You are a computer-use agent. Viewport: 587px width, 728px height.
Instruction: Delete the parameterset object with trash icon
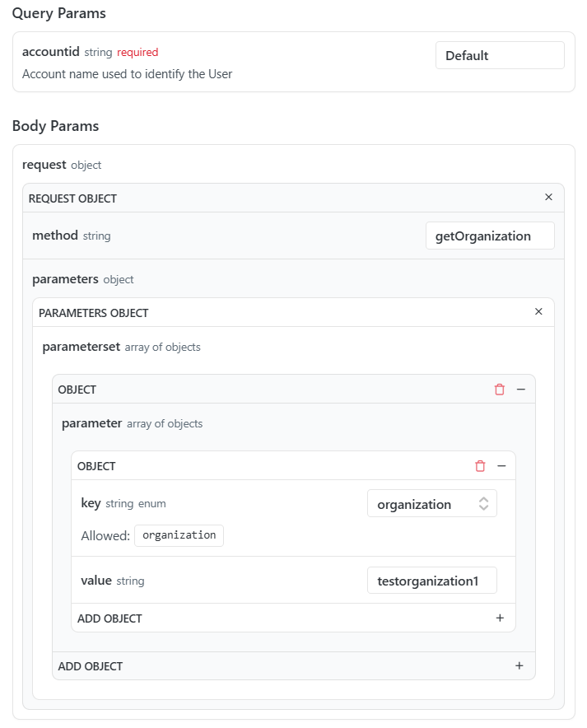coord(499,389)
